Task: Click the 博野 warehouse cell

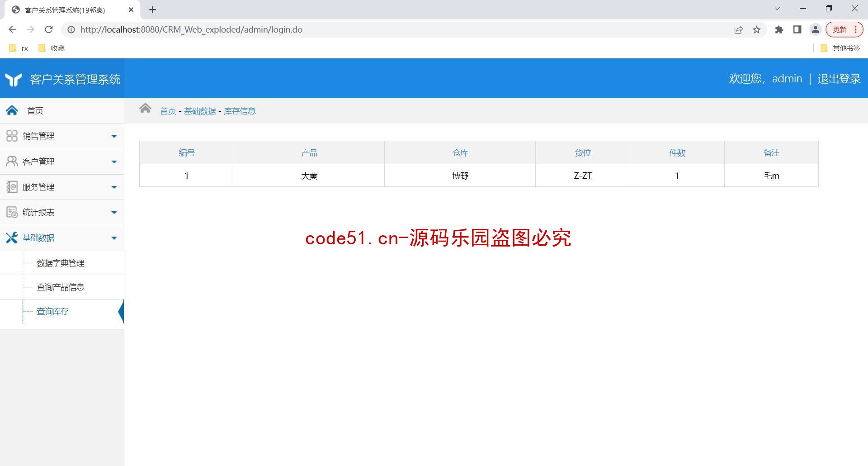Action: click(x=460, y=176)
